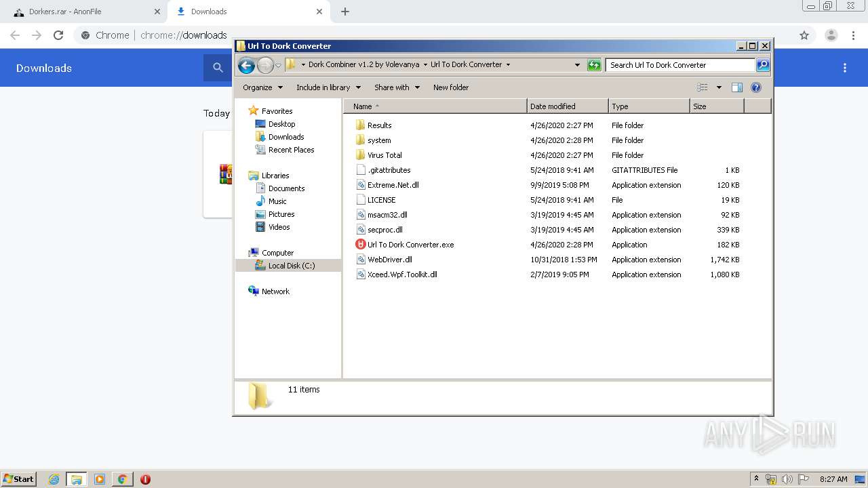Viewport: 868px width, 488px height.
Task: Click the Explorer Forward navigation arrow
Action: pos(265,65)
